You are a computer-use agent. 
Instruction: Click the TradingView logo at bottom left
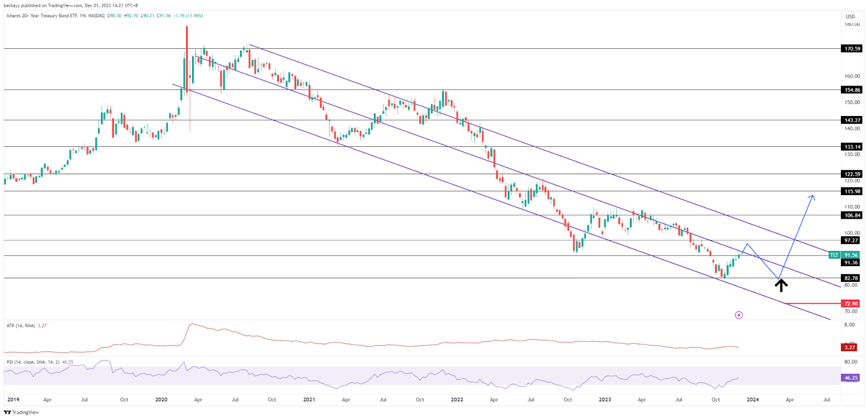22,412
